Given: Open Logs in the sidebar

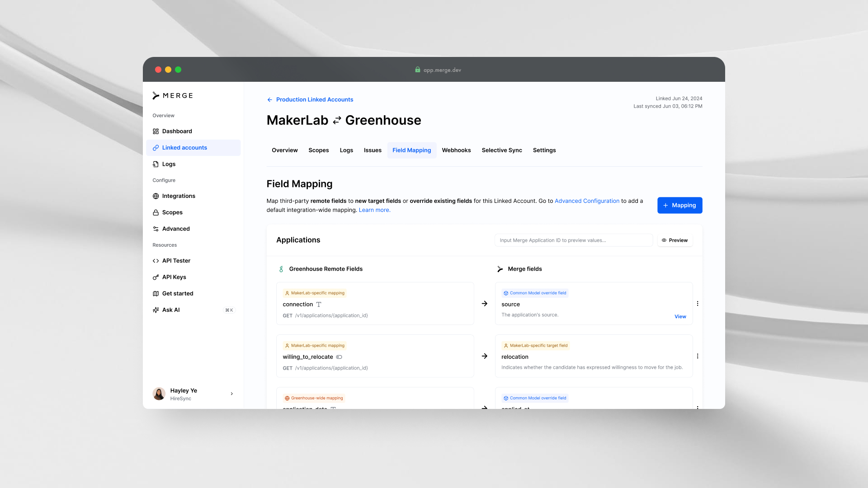Looking at the screenshot, I should [193, 164].
